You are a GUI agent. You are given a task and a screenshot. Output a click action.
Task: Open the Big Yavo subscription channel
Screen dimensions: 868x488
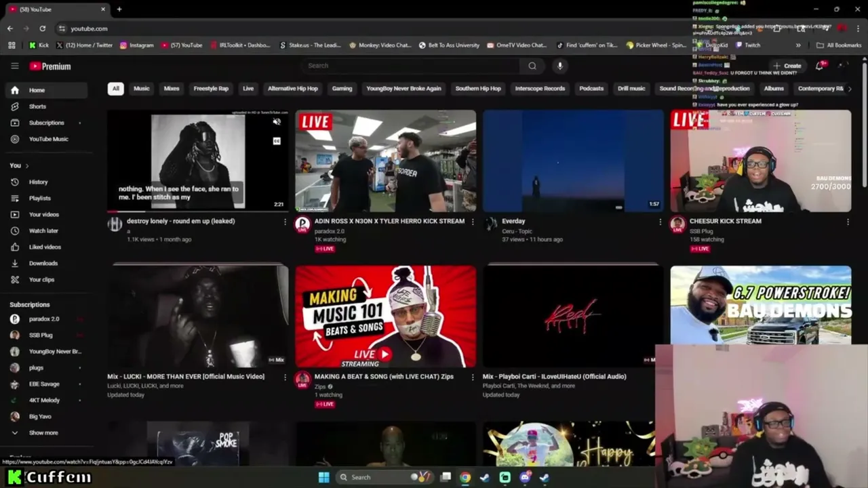[46, 416]
